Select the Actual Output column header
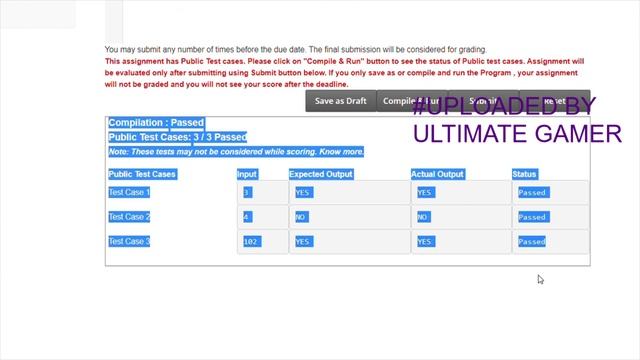Screen dimensions: 640x360 (x=437, y=174)
